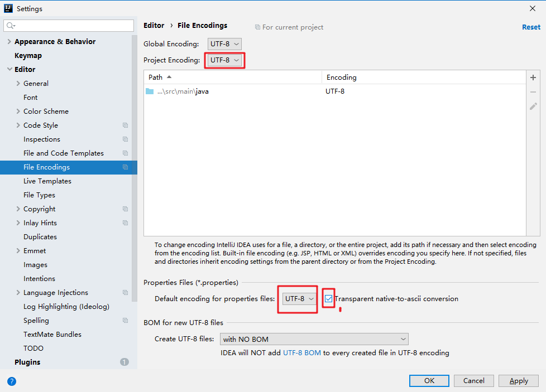Close the Settings dialog
The height and width of the screenshot is (392, 546).
point(533,8)
